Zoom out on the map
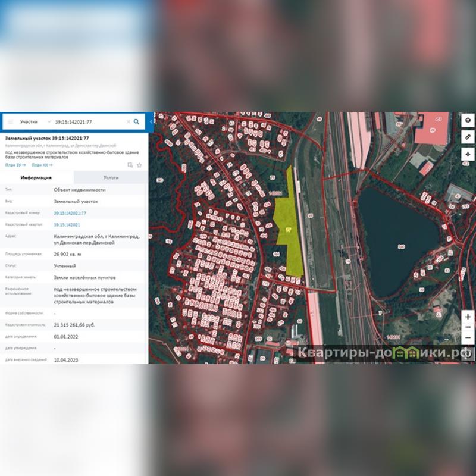 click(x=468, y=327)
